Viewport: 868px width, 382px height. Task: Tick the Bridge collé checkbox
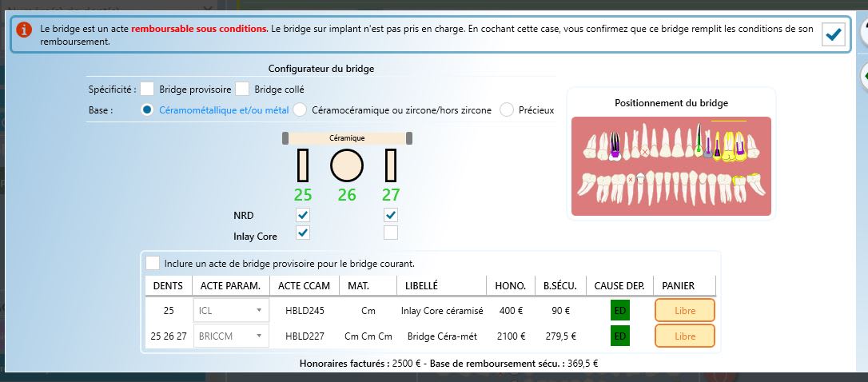pos(242,90)
